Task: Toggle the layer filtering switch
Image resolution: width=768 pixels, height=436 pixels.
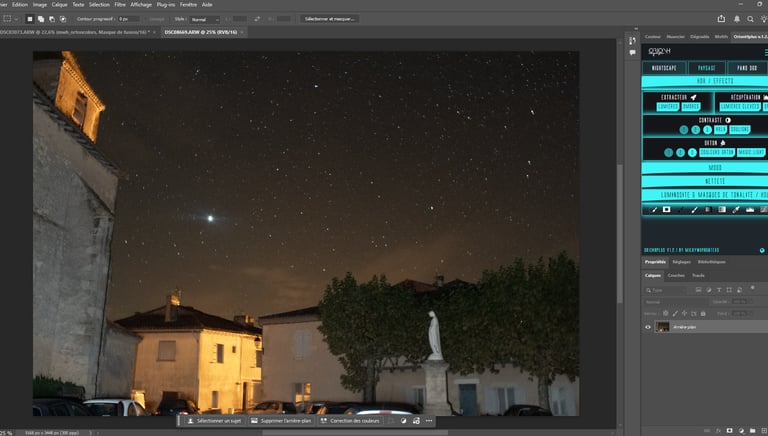Action: pos(753,288)
